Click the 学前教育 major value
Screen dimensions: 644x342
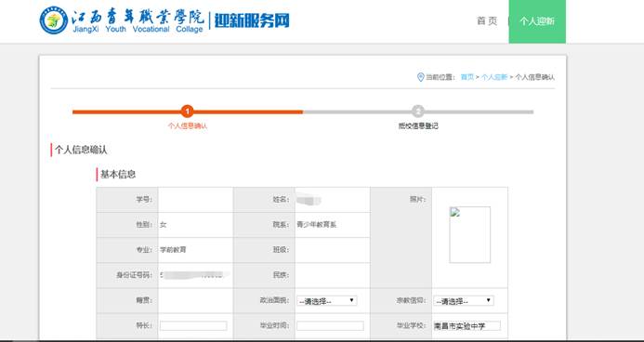[173, 250]
